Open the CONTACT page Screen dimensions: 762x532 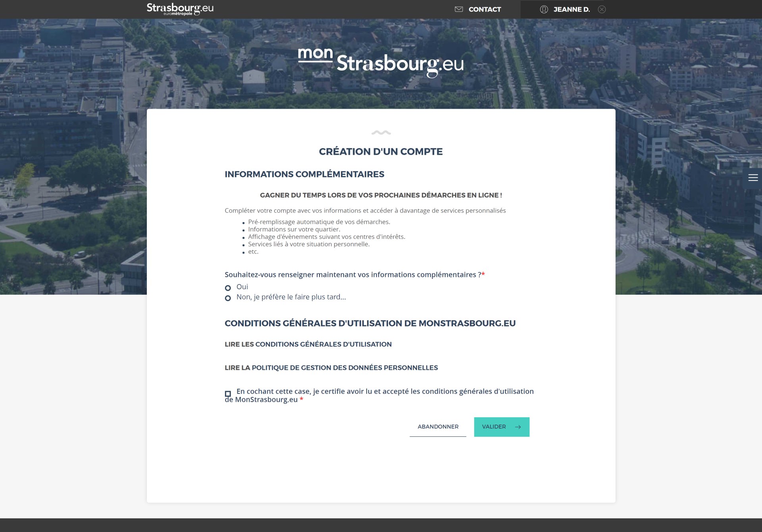point(484,9)
